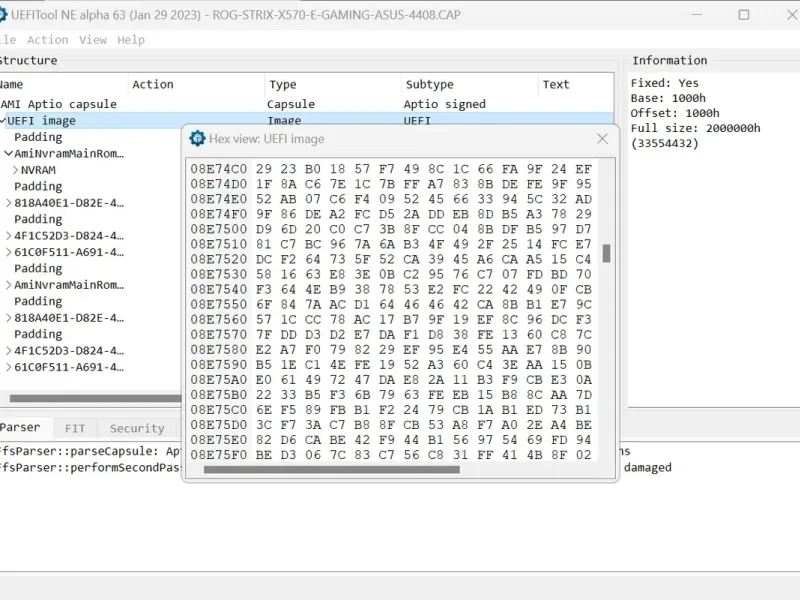Screen dimensions: 800x600
Task: Click the FfsParser::performSecondPass message line
Action: click(x=91, y=467)
